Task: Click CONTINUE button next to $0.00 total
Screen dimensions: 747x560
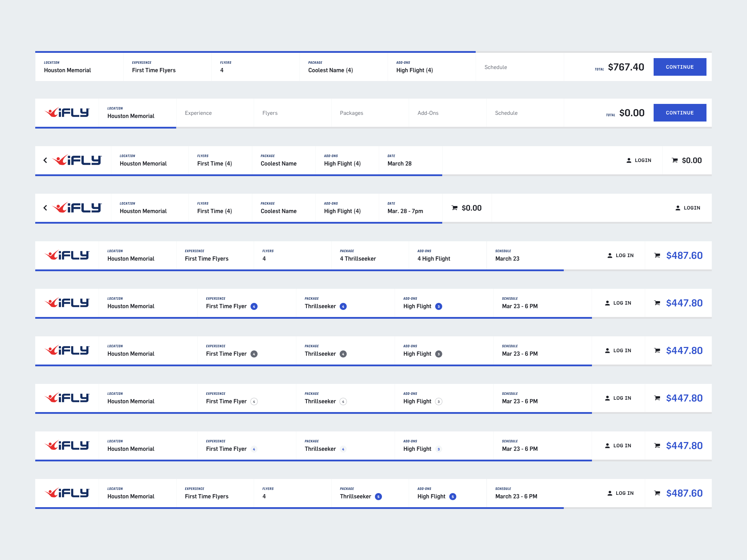Action: click(680, 113)
